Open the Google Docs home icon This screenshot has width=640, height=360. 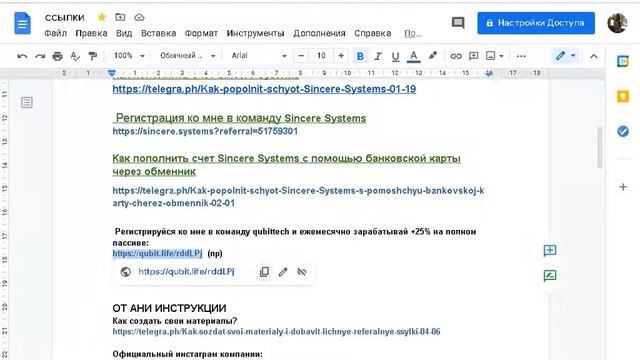tap(22, 23)
